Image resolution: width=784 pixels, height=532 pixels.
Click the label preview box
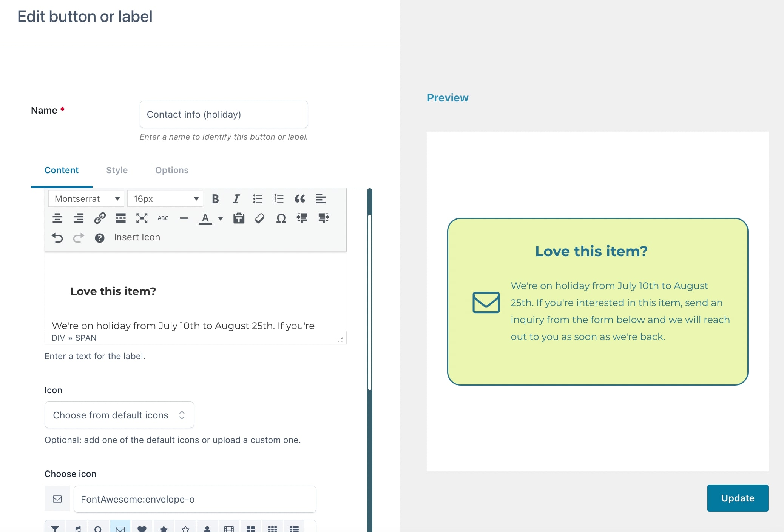[x=597, y=301]
